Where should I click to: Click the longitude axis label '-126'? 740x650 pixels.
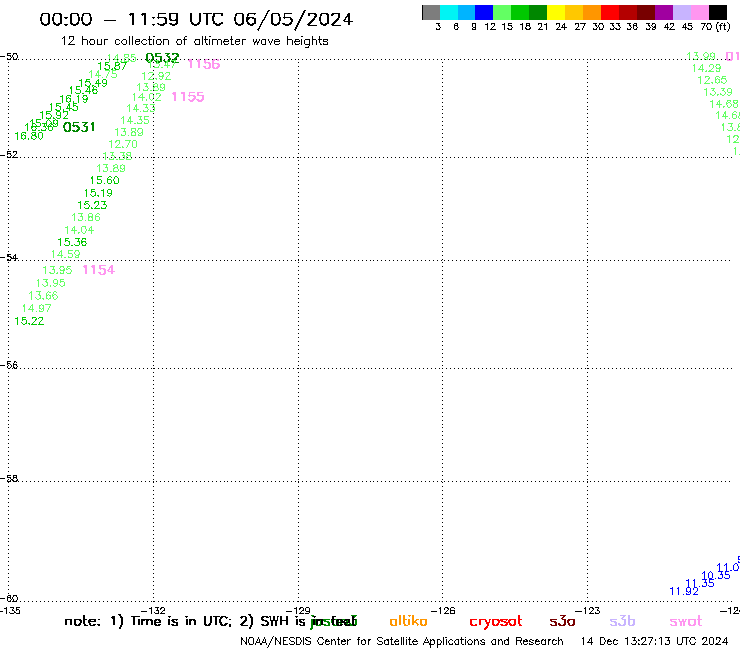(443, 611)
